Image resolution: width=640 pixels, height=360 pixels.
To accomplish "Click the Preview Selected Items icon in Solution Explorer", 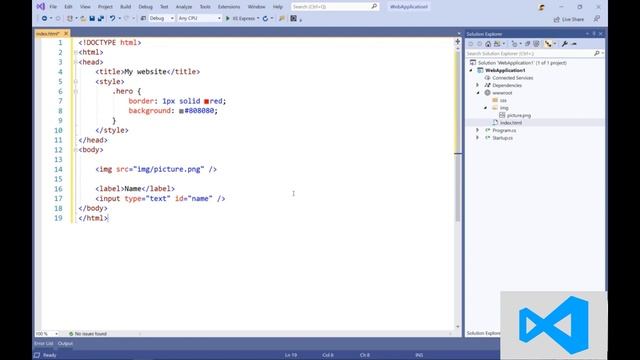I will coord(574,44).
